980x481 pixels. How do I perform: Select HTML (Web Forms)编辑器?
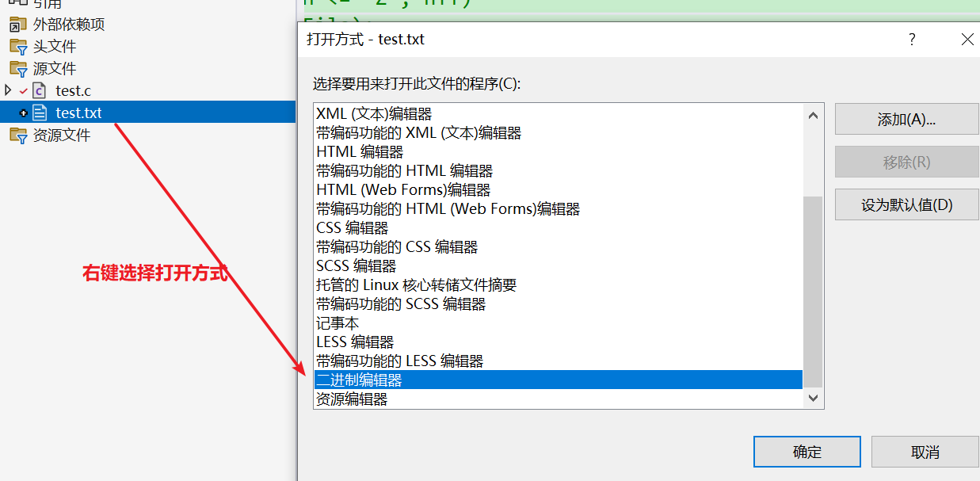[559, 189]
